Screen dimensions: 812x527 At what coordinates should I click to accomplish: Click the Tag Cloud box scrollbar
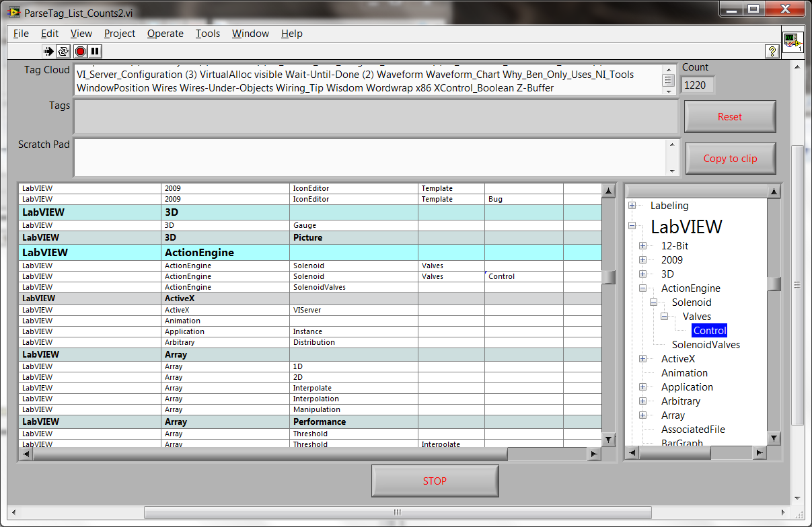pyautogui.click(x=669, y=80)
